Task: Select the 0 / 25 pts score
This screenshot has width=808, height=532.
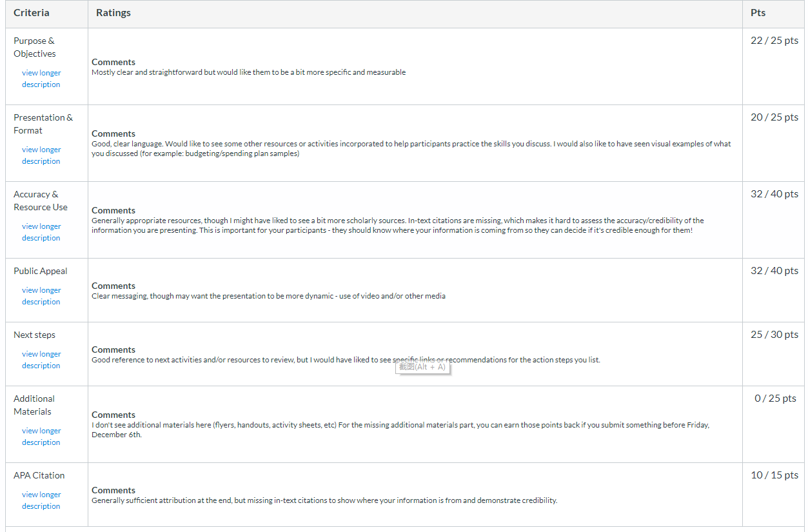Action: pyautogui.click(x=776, y=399)
